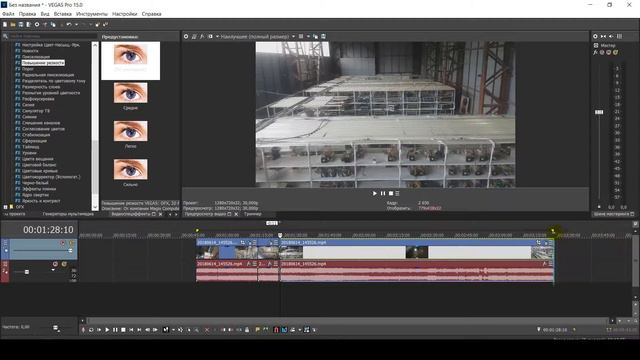
Task: Toggle loop playback in transport bar
Action: coord(91,330)
